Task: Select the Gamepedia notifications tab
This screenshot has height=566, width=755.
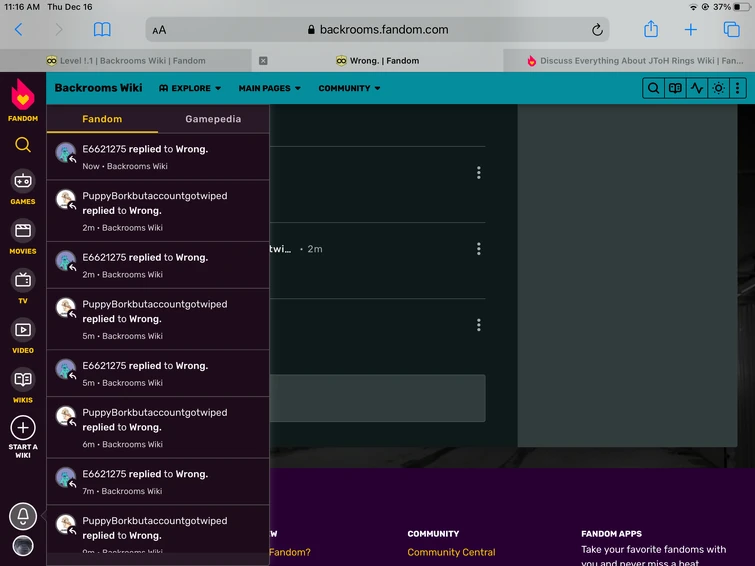Action: (x=213, y=119)
